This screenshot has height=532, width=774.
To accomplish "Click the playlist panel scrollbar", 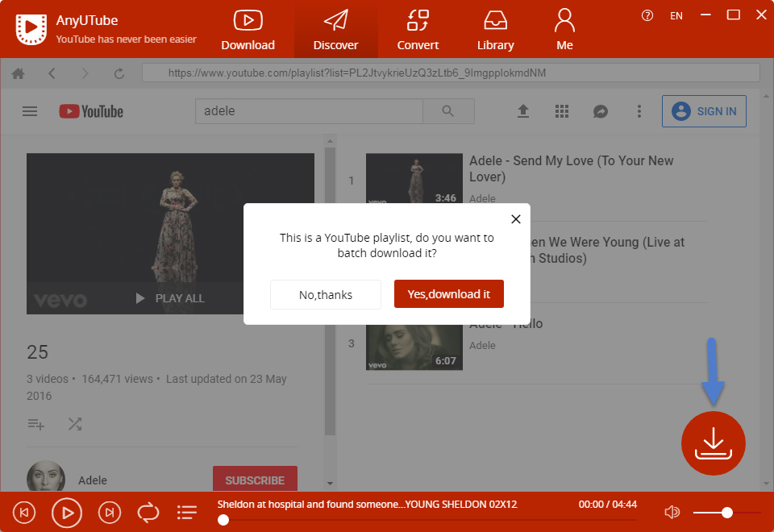I will (x=331, y=291).
